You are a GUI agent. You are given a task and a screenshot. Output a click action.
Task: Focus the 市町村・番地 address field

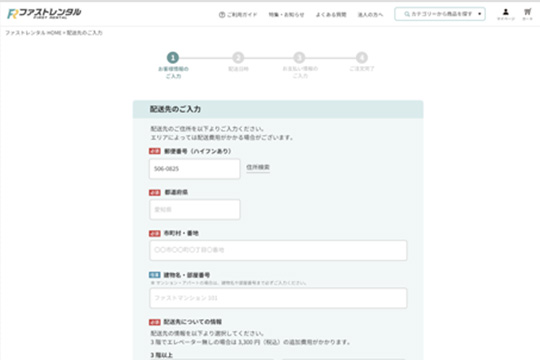point(278,250)
